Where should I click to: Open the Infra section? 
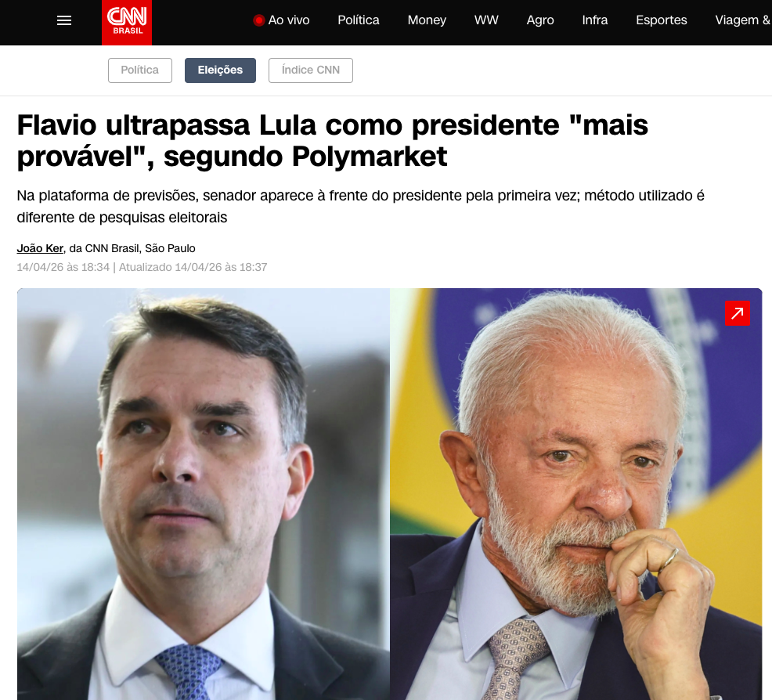[595, 20]
